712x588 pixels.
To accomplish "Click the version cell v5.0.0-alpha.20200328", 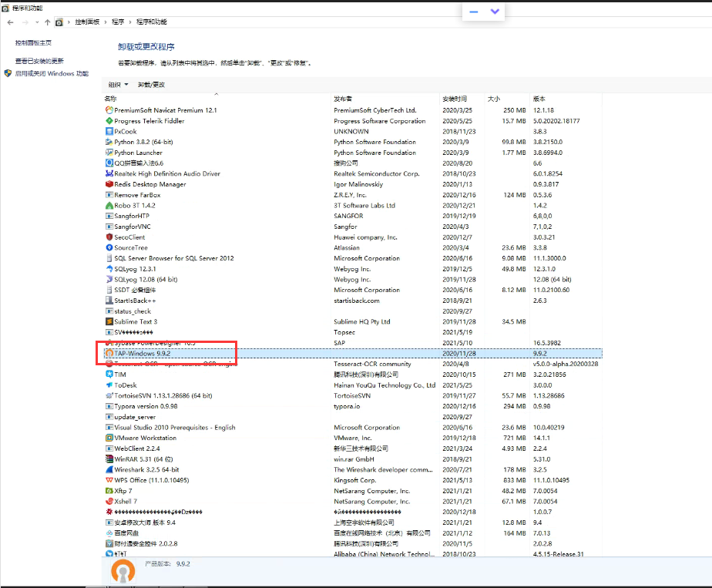I will (566, 365).
